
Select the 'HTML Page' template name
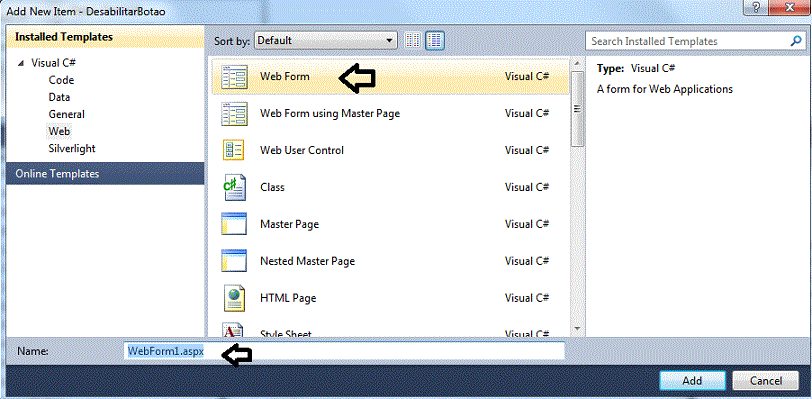[288, 298]
